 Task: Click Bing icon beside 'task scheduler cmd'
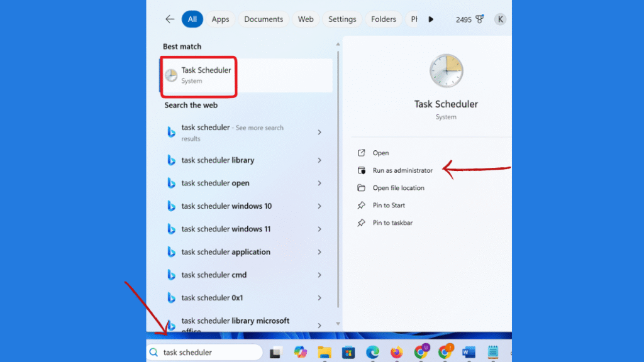[x=171, y=275]
